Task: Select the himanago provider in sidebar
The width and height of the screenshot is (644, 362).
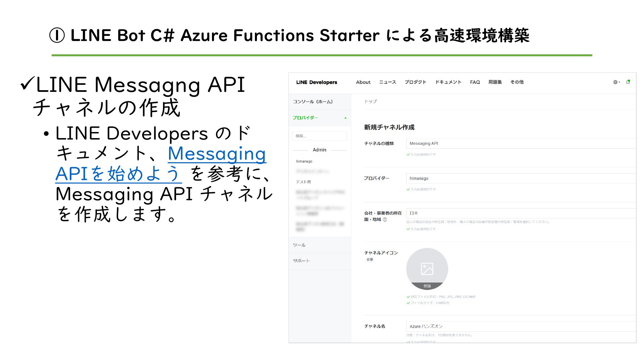Action: (304, 161)
